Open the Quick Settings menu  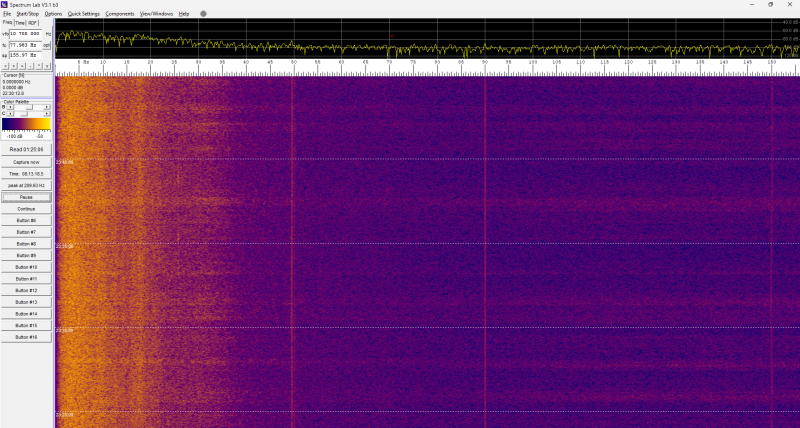point(84,14)
